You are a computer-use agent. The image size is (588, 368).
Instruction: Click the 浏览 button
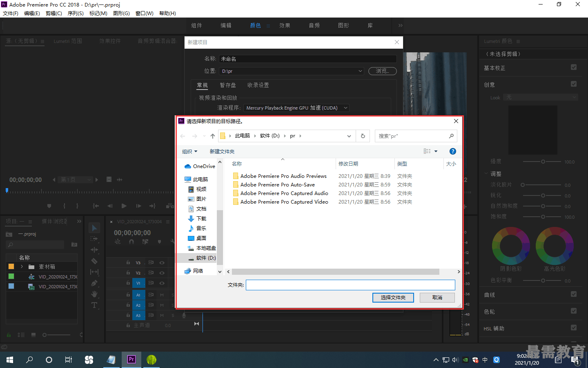[383, 71]
